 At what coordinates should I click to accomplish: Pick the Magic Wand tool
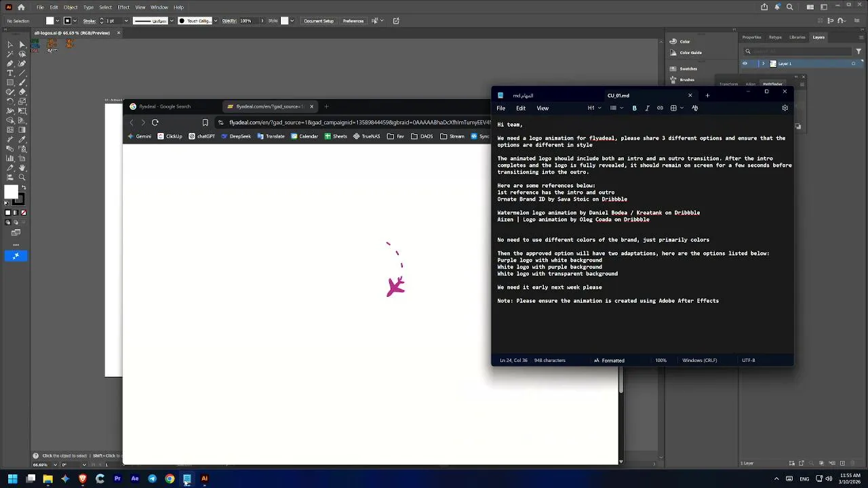point(10,54)
